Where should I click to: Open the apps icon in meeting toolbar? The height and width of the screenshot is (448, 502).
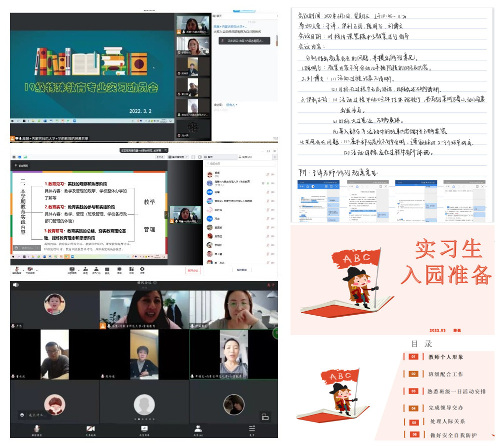131,270
